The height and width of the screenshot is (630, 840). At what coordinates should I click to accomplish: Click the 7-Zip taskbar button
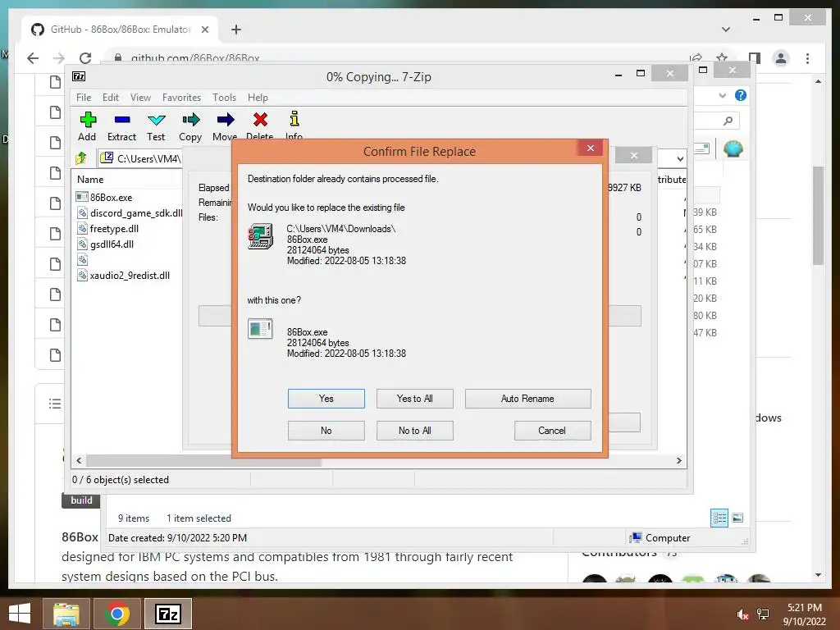168,614
